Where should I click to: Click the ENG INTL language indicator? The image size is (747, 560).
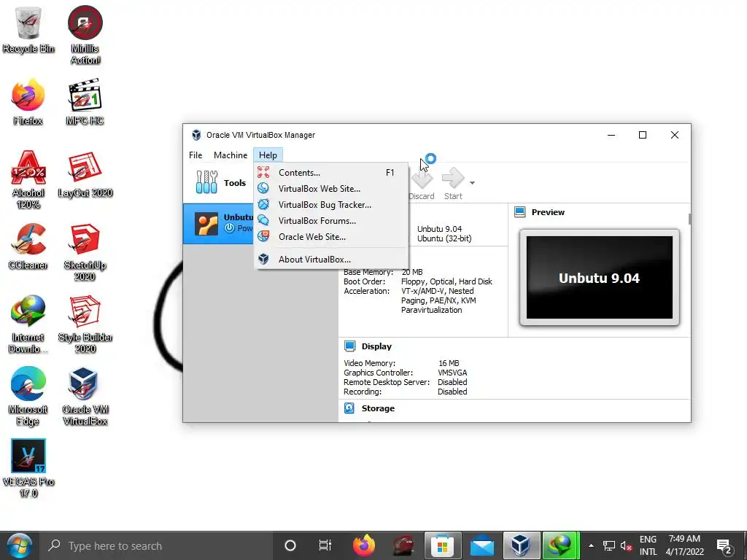tap(648, 545)
